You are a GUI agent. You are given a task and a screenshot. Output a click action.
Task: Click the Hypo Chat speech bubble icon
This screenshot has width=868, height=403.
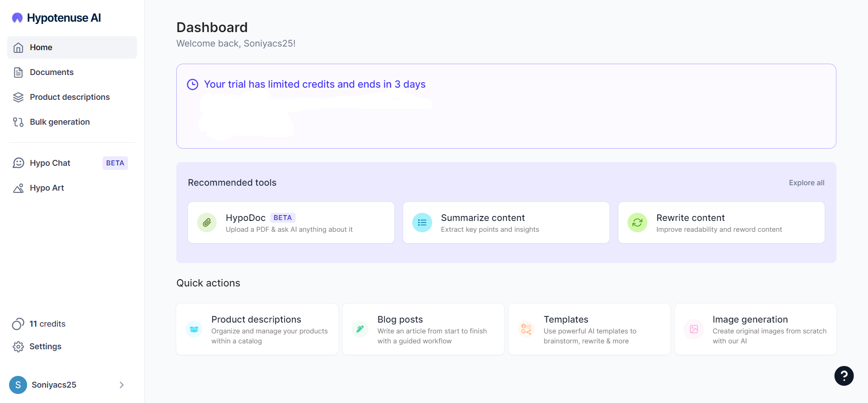pos(18,163)
